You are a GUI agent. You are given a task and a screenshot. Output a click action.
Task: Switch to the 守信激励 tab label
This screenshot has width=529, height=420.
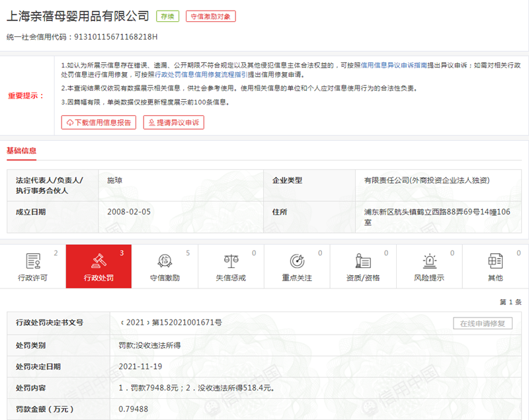tap(165, 278)
